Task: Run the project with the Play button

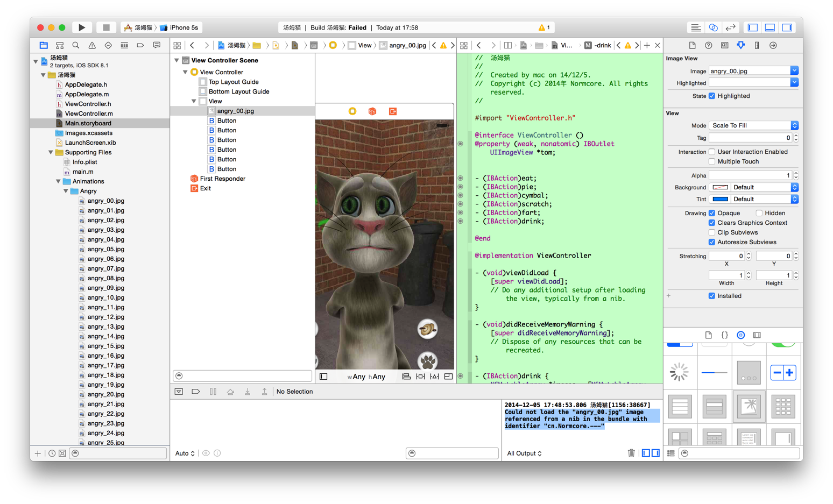Action: point(82,27)
